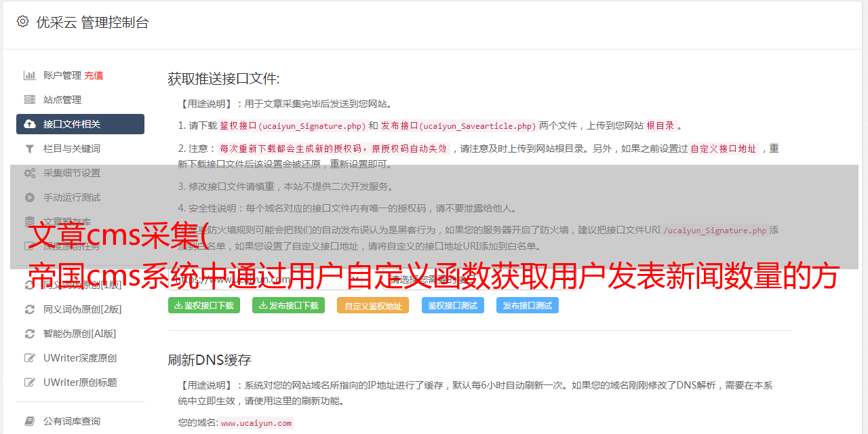Screen dimensions: 868x434
Task: Click the book icon for 公有词库查询
Action: (x=30, y=421)
